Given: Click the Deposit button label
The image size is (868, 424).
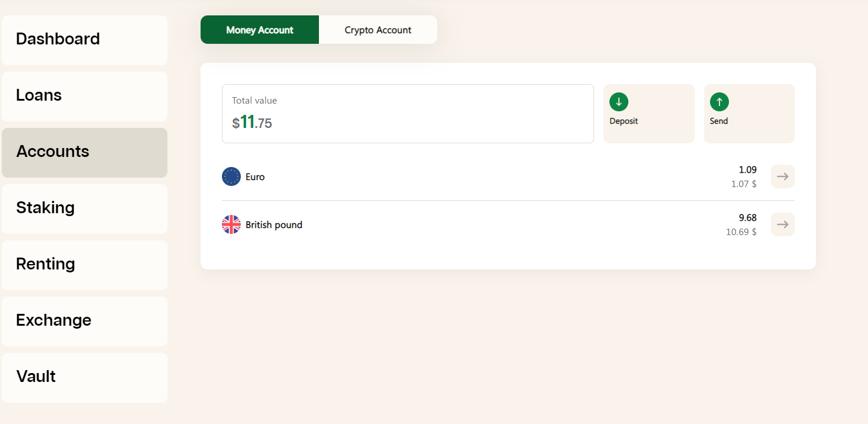Looking at the screenshot, I should click(624, 121).
